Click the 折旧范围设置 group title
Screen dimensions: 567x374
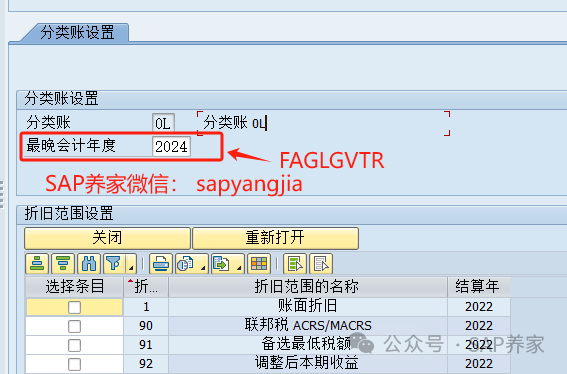pos(69,213)
